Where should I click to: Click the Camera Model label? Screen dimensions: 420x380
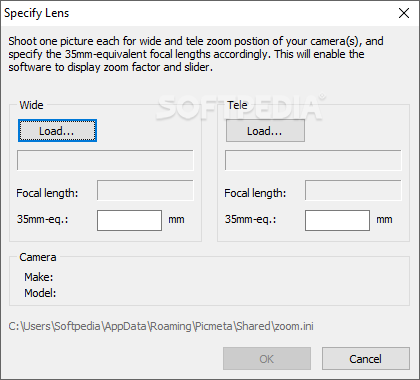pyautogui.click(x=40, y=293)
